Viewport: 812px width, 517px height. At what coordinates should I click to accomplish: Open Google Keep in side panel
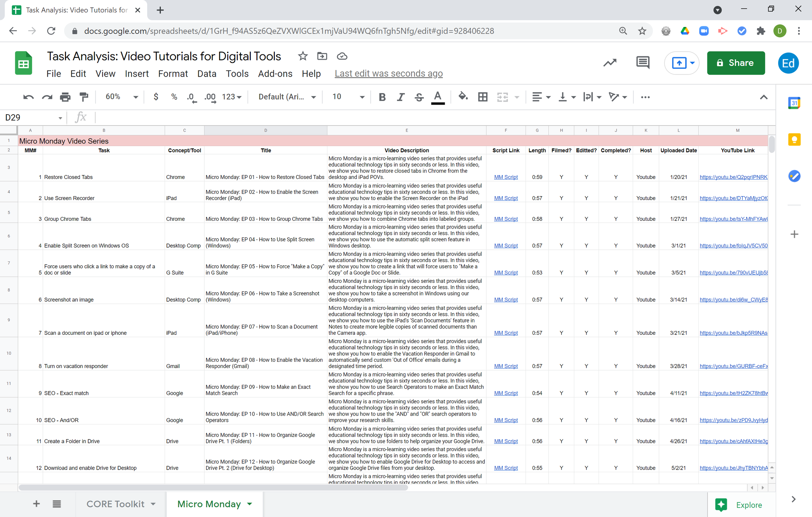(x=794, y=139)
